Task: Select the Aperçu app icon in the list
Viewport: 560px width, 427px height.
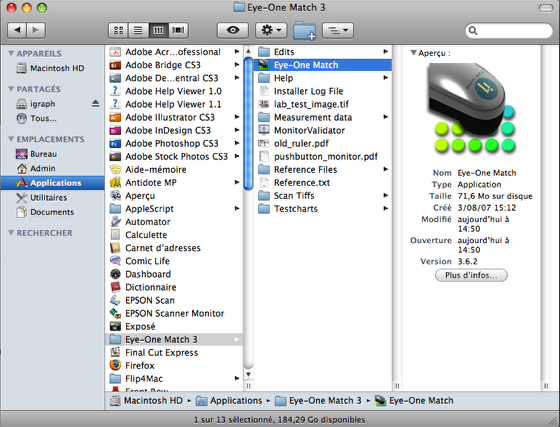Action: 115,196
